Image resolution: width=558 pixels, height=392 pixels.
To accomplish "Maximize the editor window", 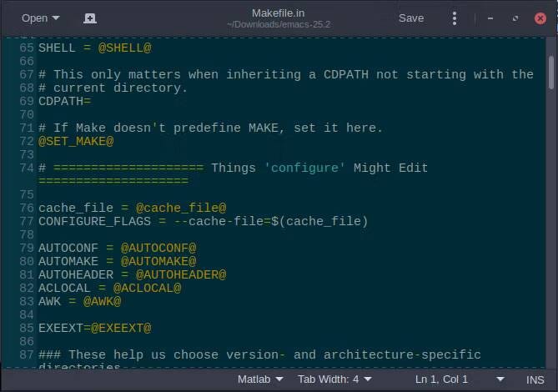I will 515,18.
